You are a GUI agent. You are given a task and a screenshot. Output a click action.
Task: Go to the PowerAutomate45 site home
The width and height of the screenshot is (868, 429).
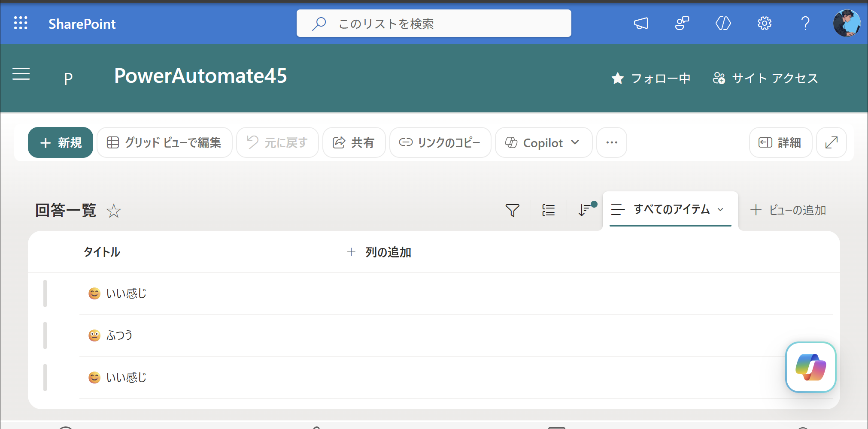point(200,76)
